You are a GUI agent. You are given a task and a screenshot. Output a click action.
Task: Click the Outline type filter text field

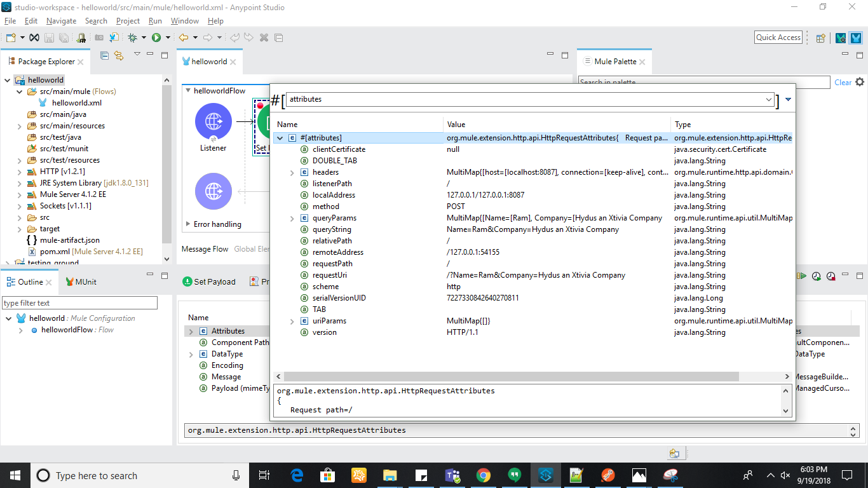79,303
